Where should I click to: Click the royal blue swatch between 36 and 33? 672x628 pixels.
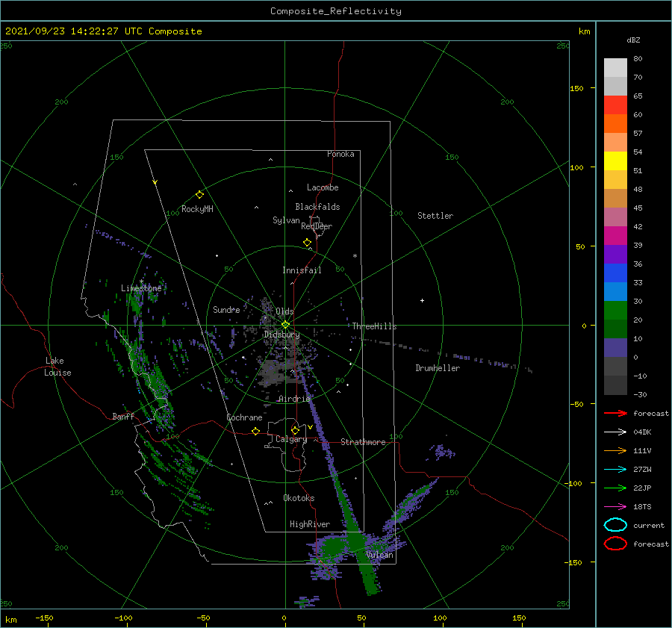coord(615,273)
